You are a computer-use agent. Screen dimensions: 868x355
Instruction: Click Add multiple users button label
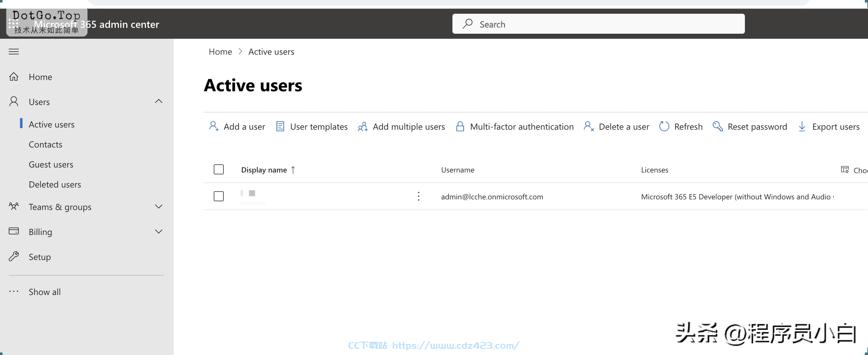(409, 127)
